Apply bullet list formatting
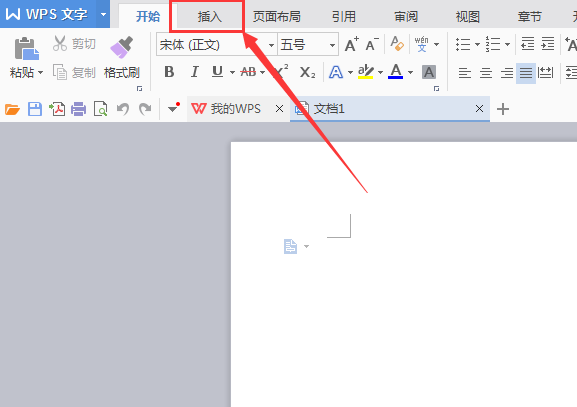Viewport: 577px width, 407px height. (x=463, y=44)
